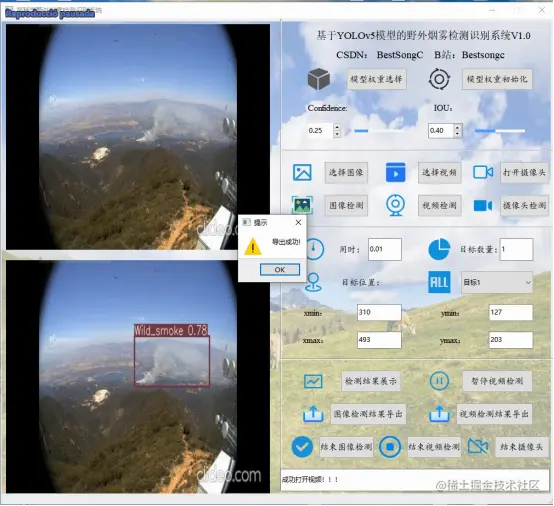554x506 pixels.
Task: Click the 模型权重选择 button
Action: [x=376, y=79]
